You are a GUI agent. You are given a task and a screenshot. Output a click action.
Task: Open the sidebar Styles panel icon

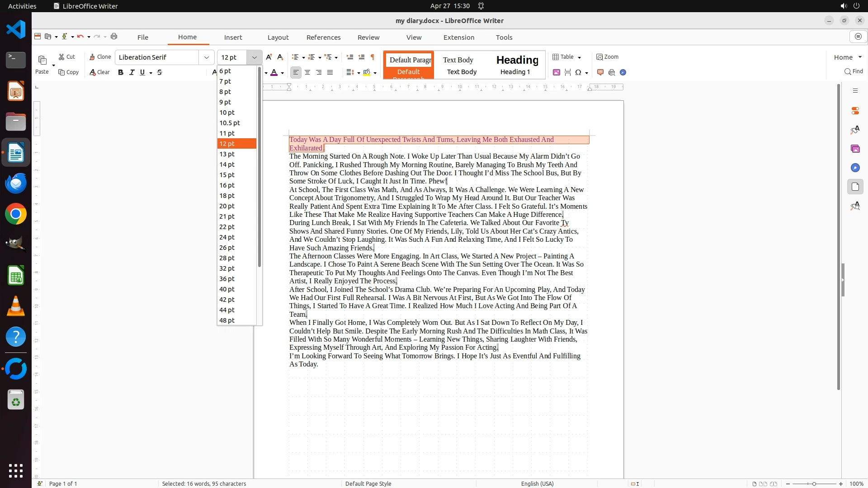coord(855,130)
